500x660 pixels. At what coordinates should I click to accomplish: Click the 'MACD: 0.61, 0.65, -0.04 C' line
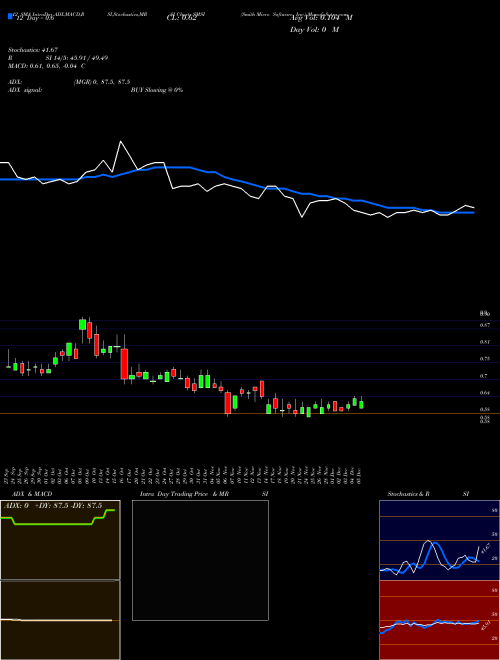tap(47, 66)
